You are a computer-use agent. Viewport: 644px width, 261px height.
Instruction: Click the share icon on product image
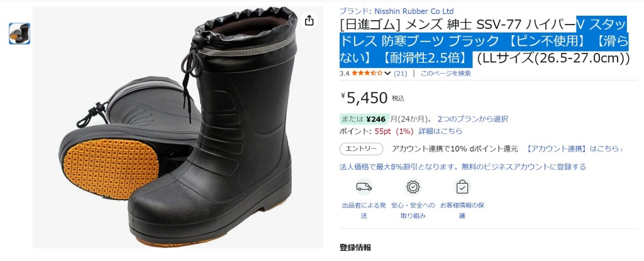tap(309, 20)
